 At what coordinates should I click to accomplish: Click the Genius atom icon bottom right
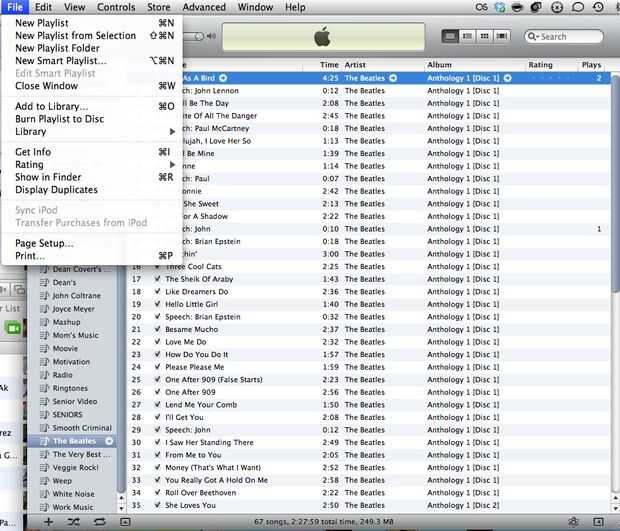pyautogui.click(x=573, y=522)
